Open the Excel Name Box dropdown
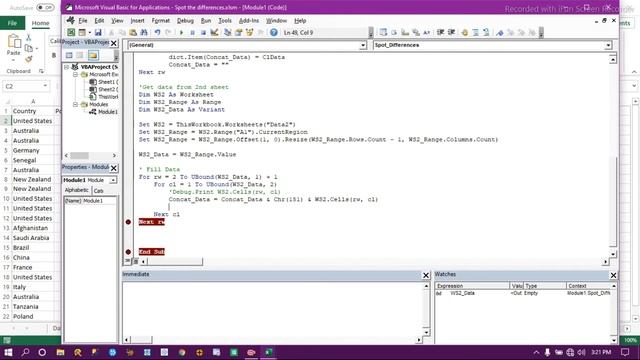 (x=45, y=86)
